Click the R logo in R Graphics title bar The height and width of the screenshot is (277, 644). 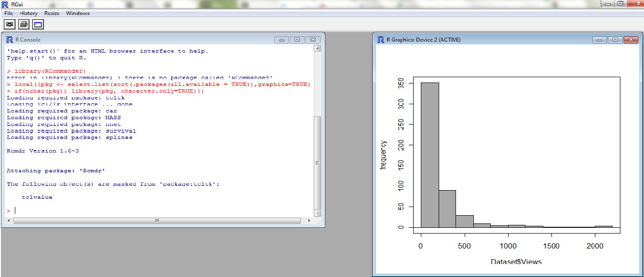click(x=381, y=40)
